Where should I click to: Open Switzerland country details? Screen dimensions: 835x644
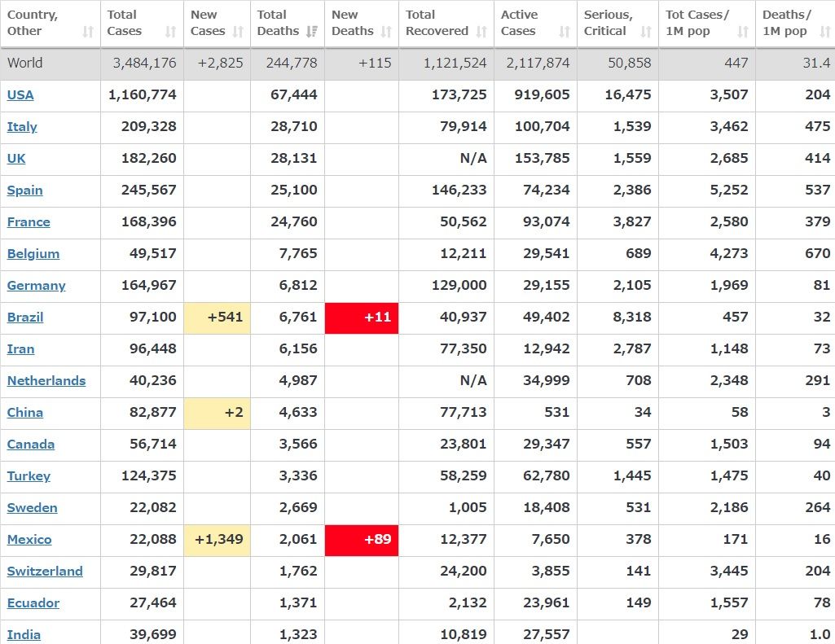45,571
